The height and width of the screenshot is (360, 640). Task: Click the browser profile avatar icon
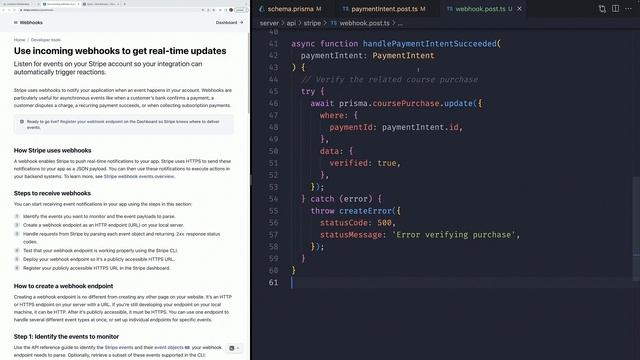231,10
